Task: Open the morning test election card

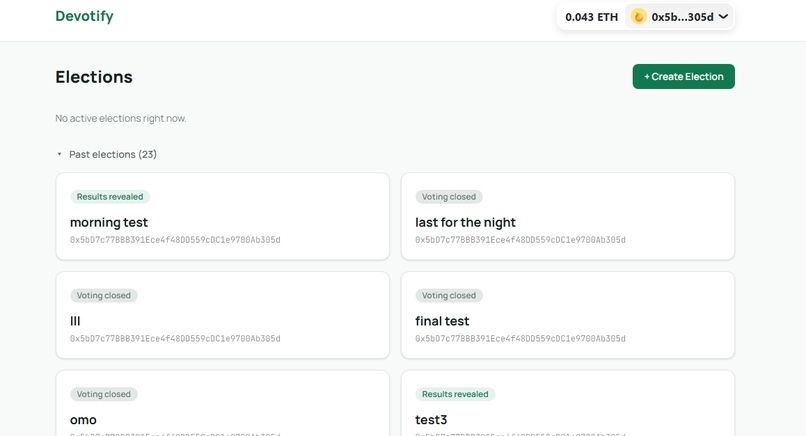Action: tap(223, 216)
